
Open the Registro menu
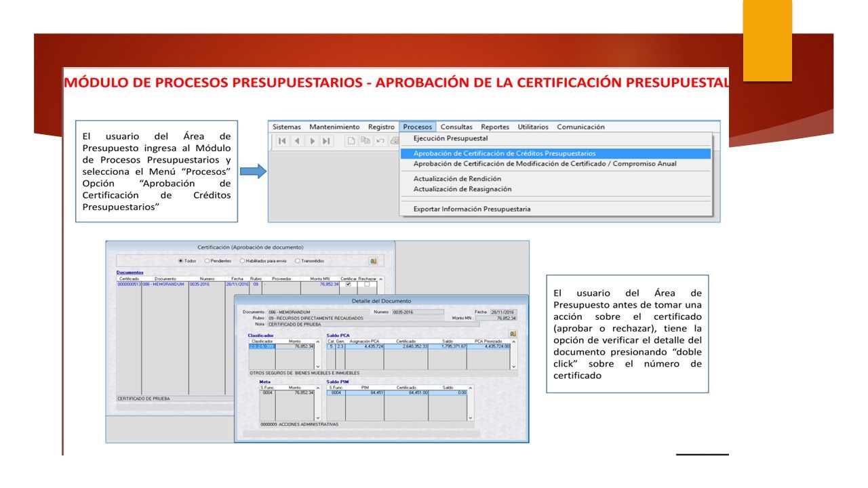coord(381,127)
